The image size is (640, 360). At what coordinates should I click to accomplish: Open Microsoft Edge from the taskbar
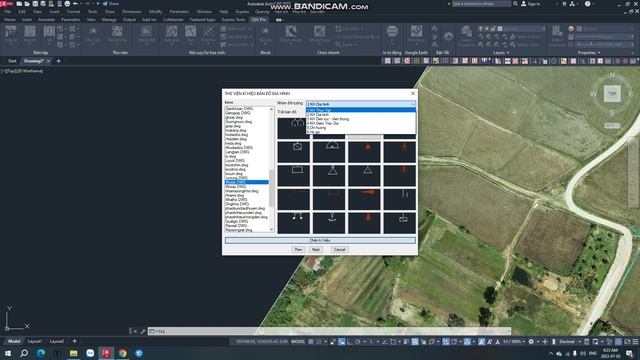[41, 353]
